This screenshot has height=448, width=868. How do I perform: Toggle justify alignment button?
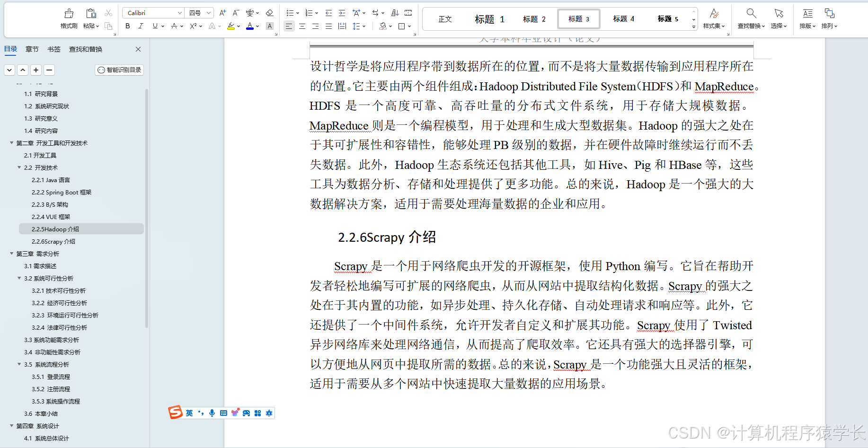[328, 26]
